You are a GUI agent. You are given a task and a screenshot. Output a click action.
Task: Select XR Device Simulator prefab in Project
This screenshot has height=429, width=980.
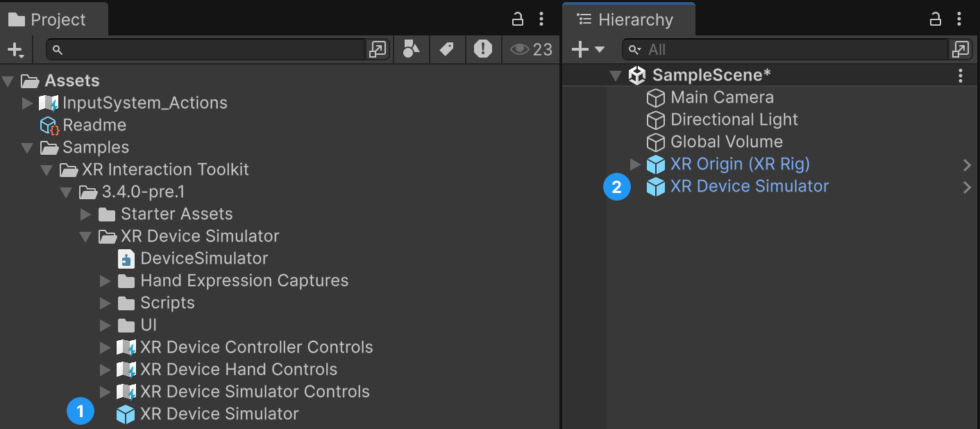click(219, 414)
